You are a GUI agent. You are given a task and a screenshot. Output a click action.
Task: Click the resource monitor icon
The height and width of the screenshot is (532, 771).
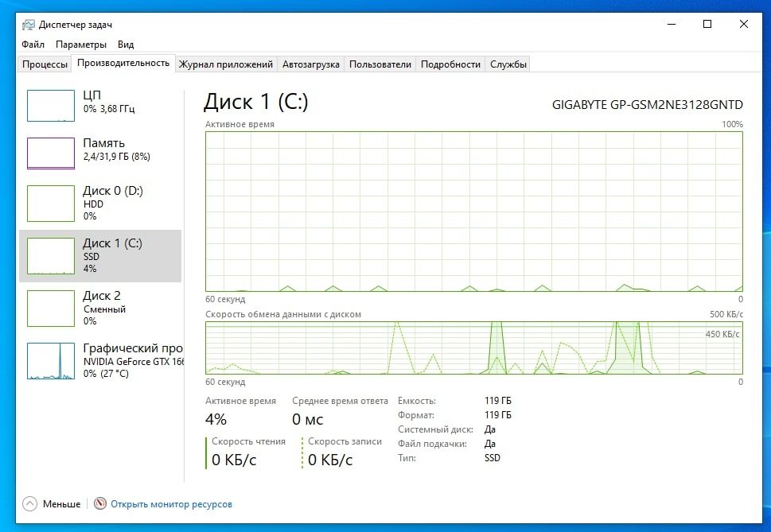tap(100, 503)
